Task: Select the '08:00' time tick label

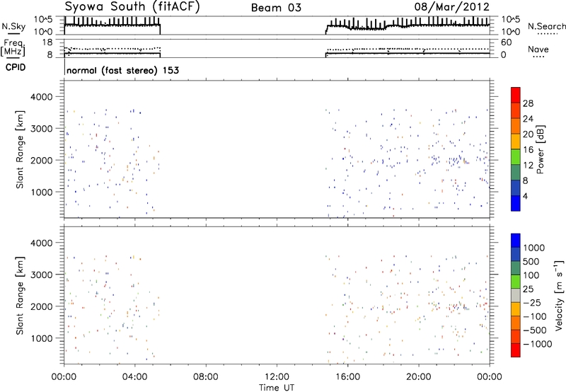Action: pos(206,377)
